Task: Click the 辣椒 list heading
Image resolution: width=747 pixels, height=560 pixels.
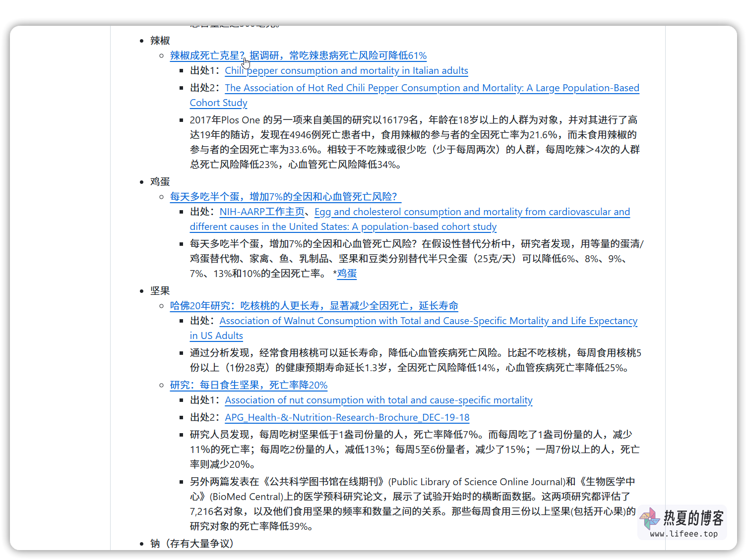Action: pyautogui.click(x=160, y=41)
